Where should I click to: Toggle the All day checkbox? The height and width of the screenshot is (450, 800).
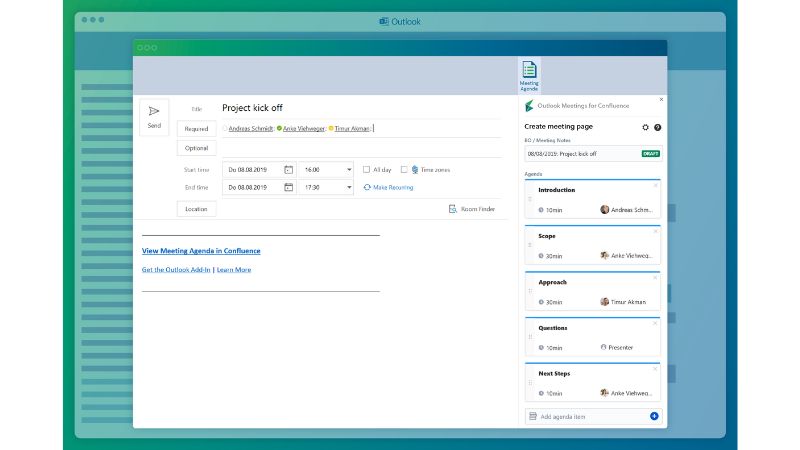click(366, 169)
